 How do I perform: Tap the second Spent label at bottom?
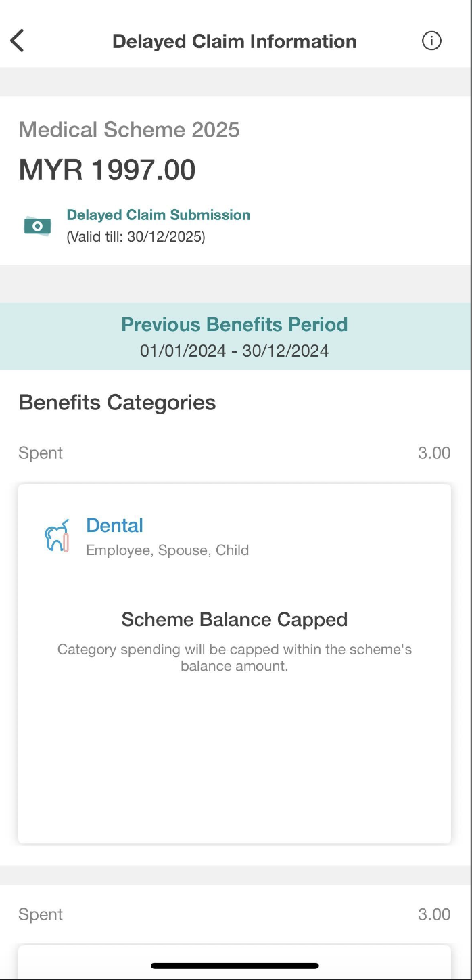click(41, 914)
